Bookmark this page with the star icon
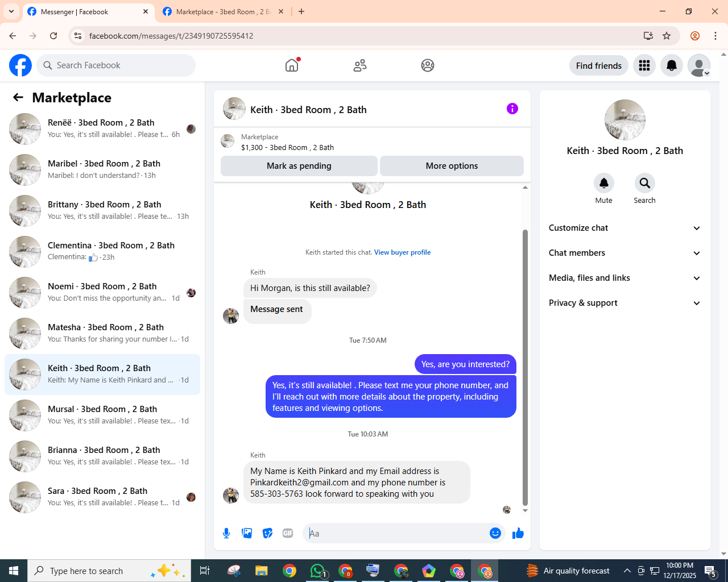 click(x=667, y=36)
